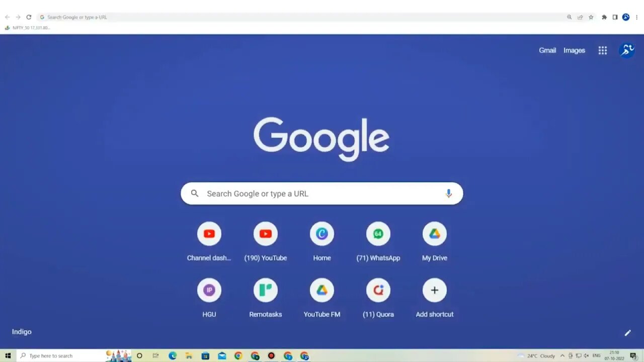Open Microsoft Store from the taskbar
The width and height of the screenshot is (644, 362).
(x=205, y=356)
